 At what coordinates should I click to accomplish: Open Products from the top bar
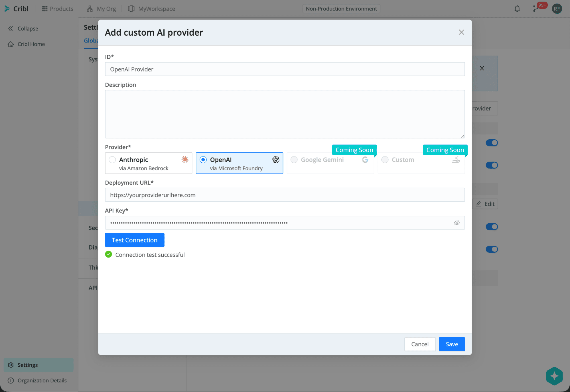57,9
